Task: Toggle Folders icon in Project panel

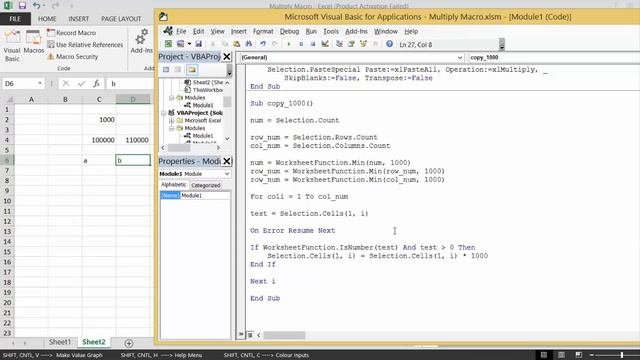Action: 192,70
